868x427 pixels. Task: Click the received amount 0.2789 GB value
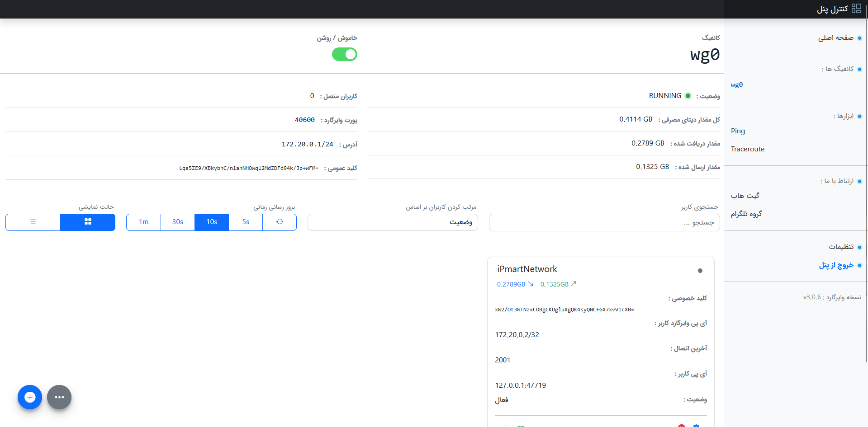(648, 143)
